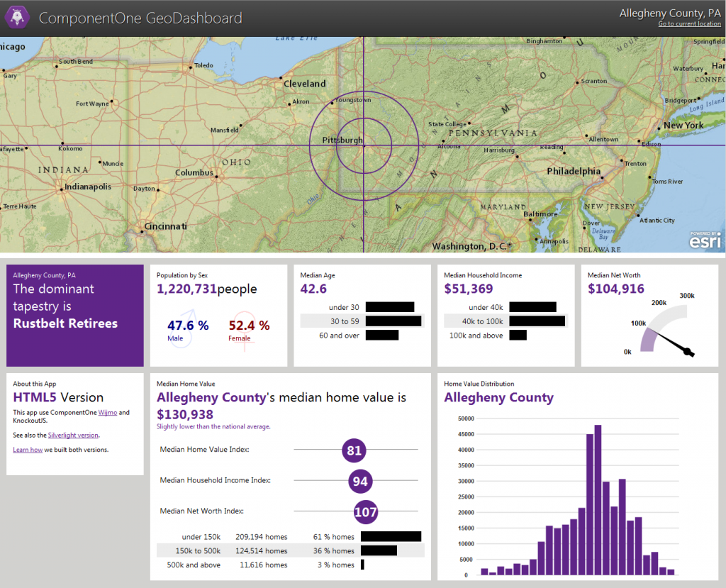Click '209,194 homes' value
726x588 pixels.
pyautogui.click(x=261, y=536)
